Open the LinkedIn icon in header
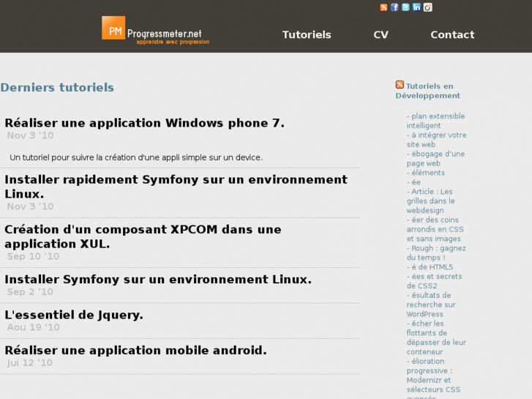 click(416, 7)
